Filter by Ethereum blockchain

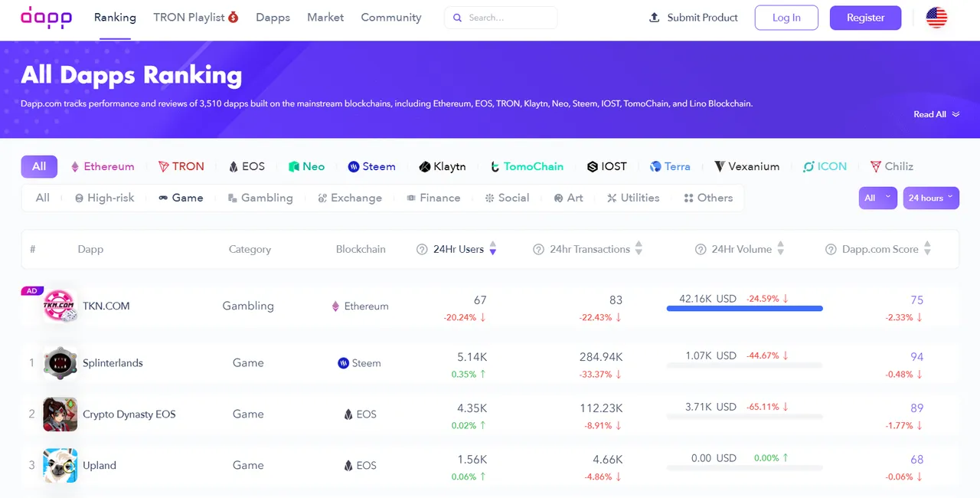(102, 166)
